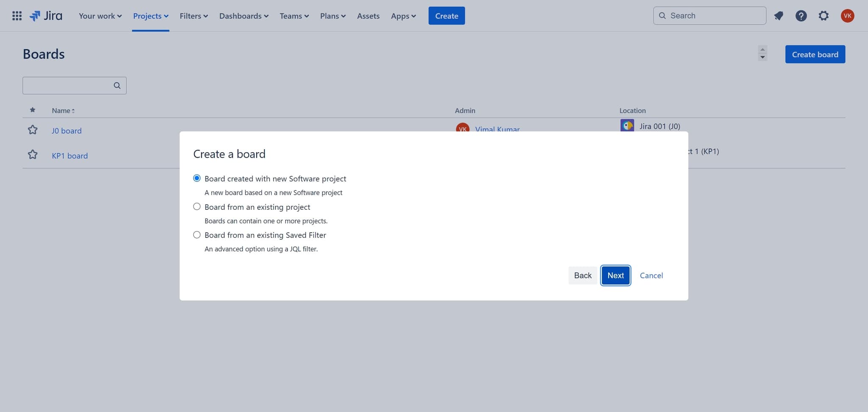Click the VK profile avatar
Screen dimensions: 868x412
847,16
